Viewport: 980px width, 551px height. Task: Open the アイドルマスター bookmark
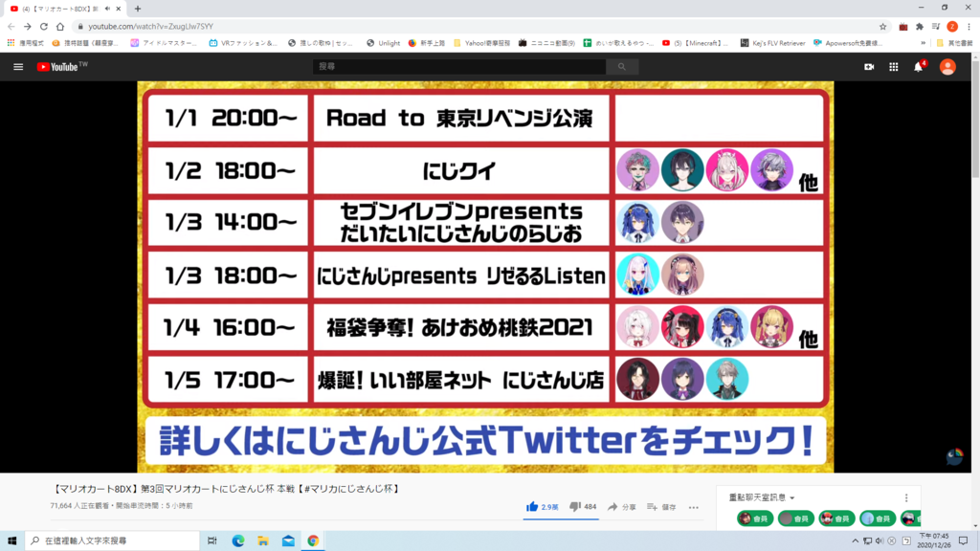pyautogui.click(x=163, y=43)
